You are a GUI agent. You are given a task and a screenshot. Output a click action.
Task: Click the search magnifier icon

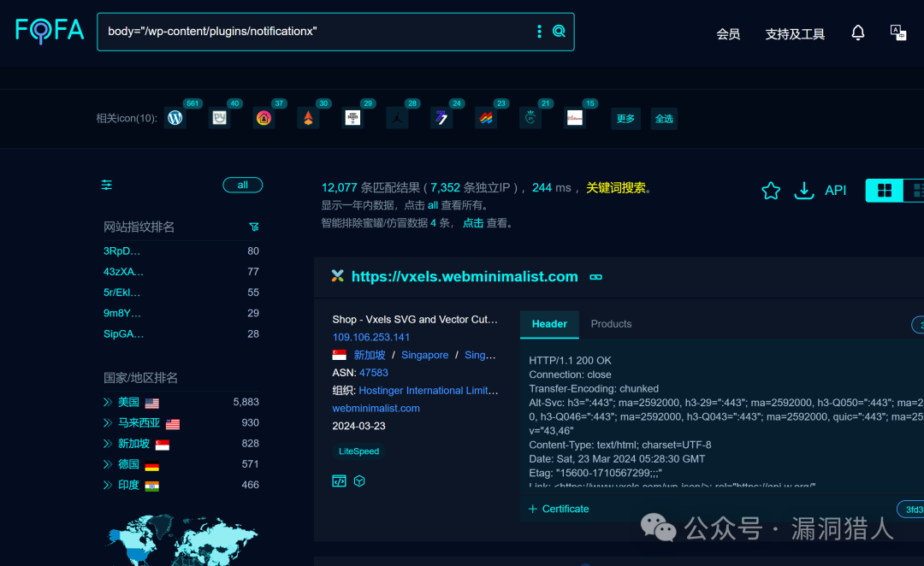[x=559, y=32]
